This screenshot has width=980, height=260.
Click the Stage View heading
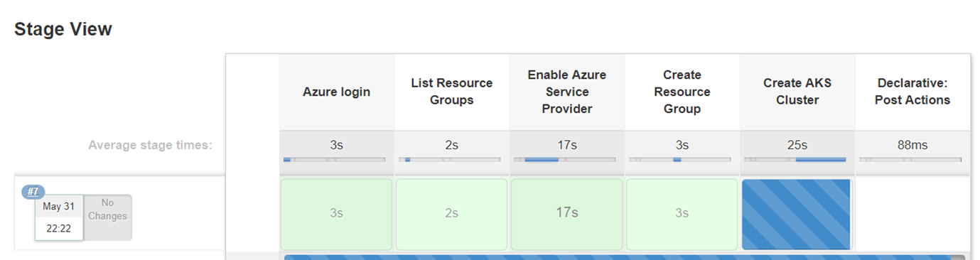click(63, 29)
